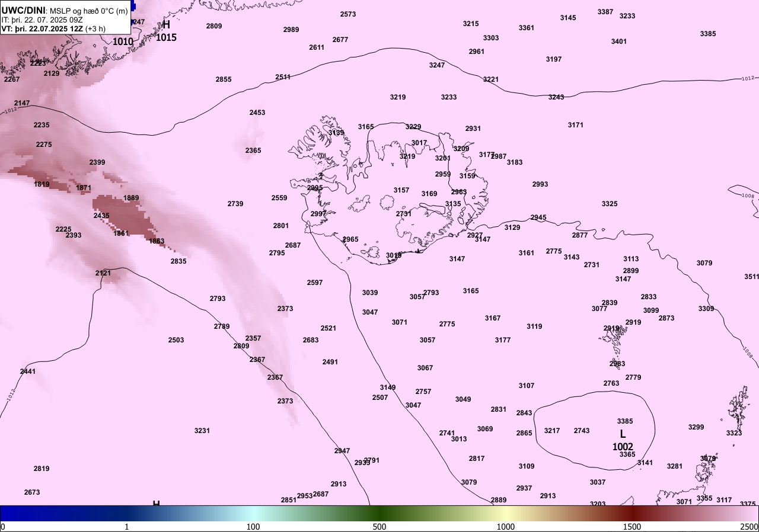Click the 3017 value over north Iceland
The width and height of the screenshot is (759, 532).
coord(419,143)
